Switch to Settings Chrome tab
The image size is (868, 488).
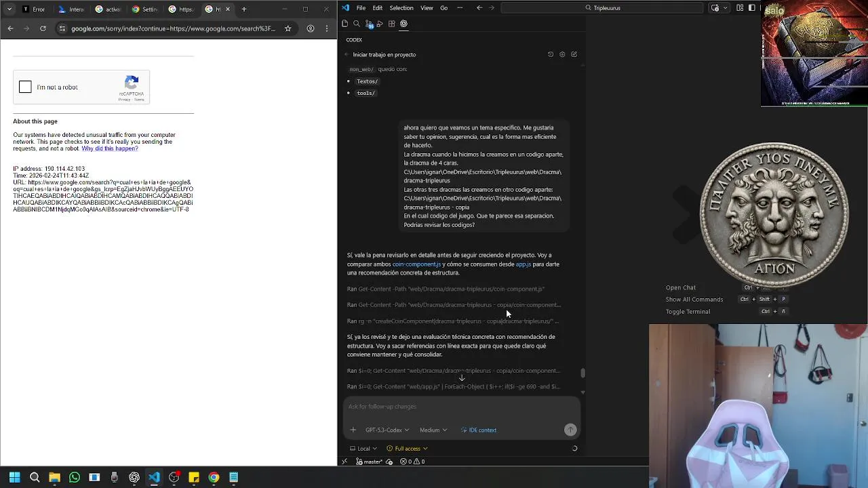144,9
